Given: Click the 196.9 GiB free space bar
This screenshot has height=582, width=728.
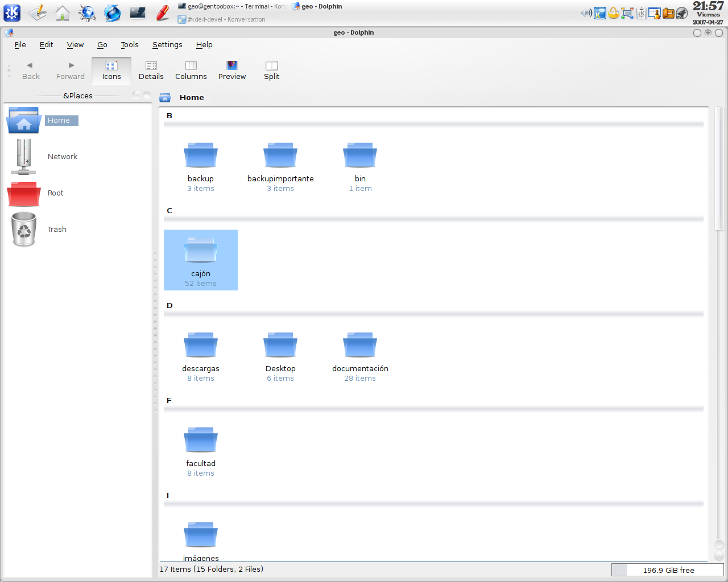Looking at the screenshot, I should (x=668, y=570).
